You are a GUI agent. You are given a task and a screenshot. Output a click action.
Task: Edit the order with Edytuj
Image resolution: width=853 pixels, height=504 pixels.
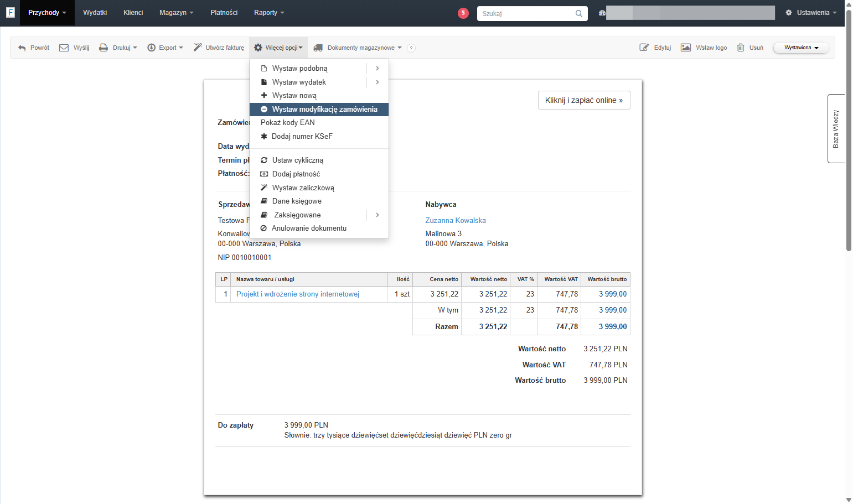[x=655, y=48]
